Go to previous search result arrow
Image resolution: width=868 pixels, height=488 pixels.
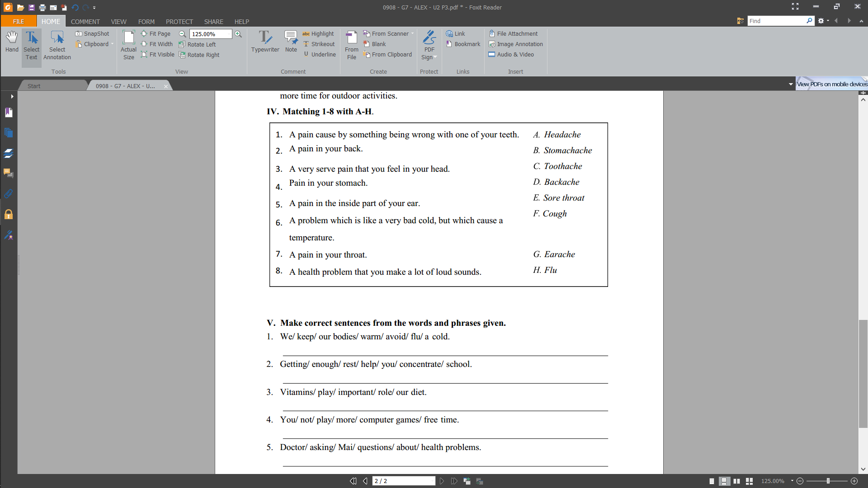tap(836, 21)
